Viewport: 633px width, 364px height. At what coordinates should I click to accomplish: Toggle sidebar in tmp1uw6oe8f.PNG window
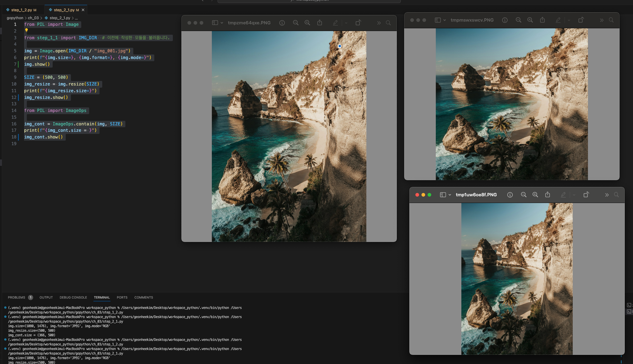(x=443, y=195)
